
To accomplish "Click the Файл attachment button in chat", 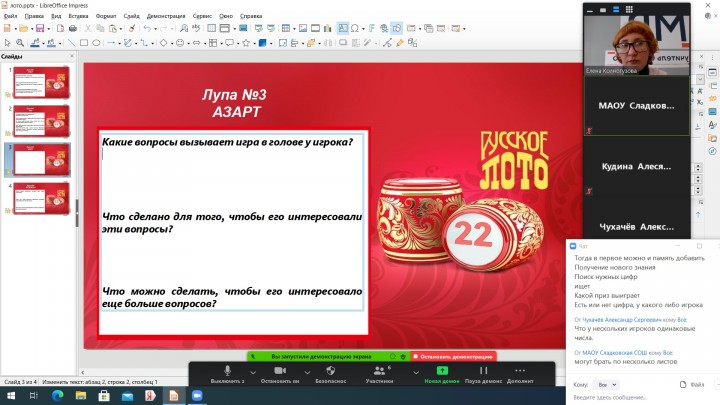I will tap(697, 384).
